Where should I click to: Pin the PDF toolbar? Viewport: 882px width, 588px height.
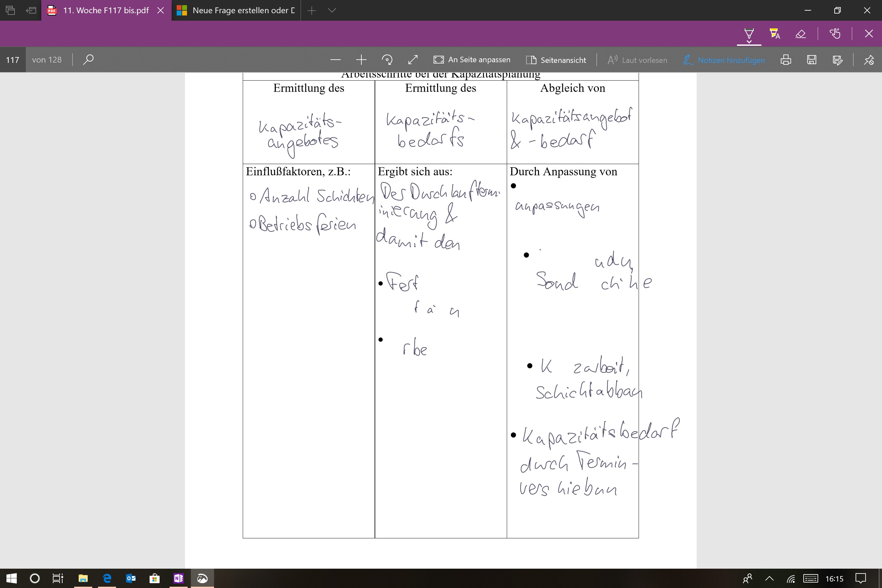(869, 60)
